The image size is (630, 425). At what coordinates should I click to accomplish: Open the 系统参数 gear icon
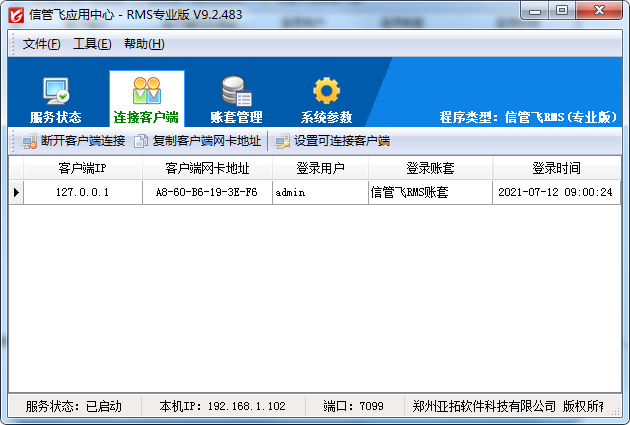coord(326,91)
